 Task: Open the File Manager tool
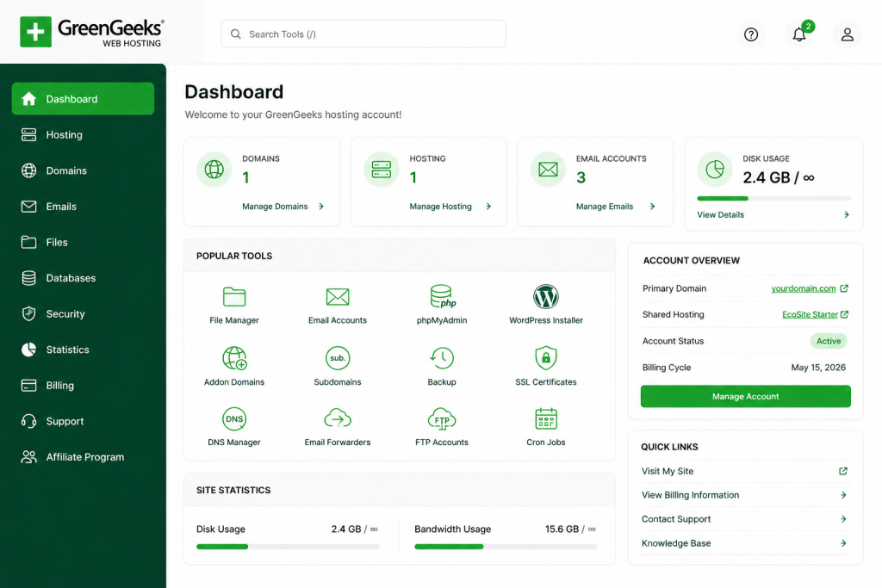[234, 306]
